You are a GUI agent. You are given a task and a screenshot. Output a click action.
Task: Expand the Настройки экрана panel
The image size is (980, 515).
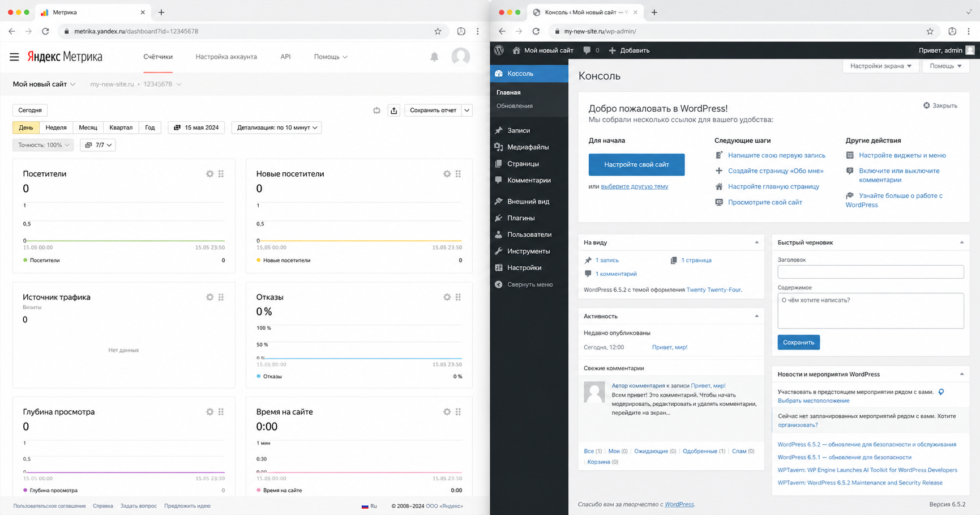pyautogui.click(x=880, y=66)
